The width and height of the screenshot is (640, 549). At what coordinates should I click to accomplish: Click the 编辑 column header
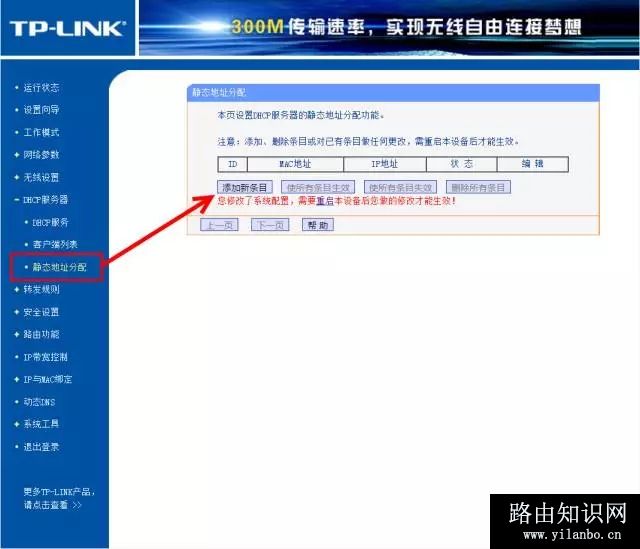[533, 164]
